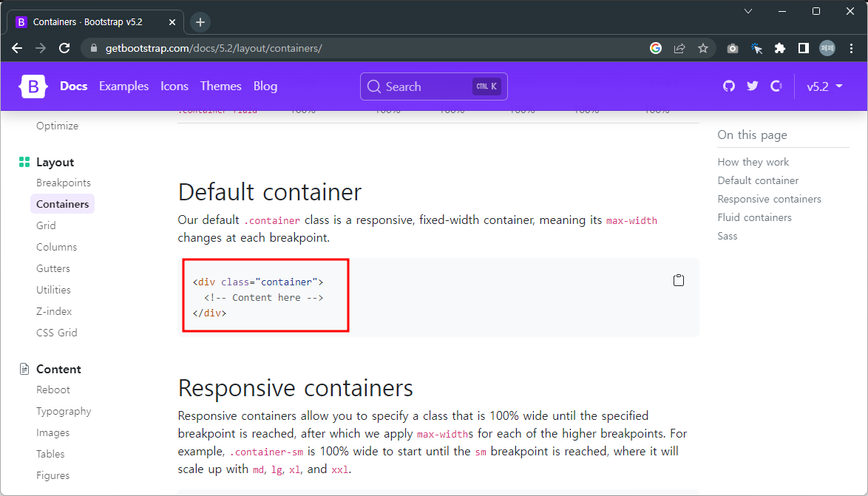Open the browser extensions puzzle icon
This screenshot has width=868, height=496.
[x=779, y=48]
